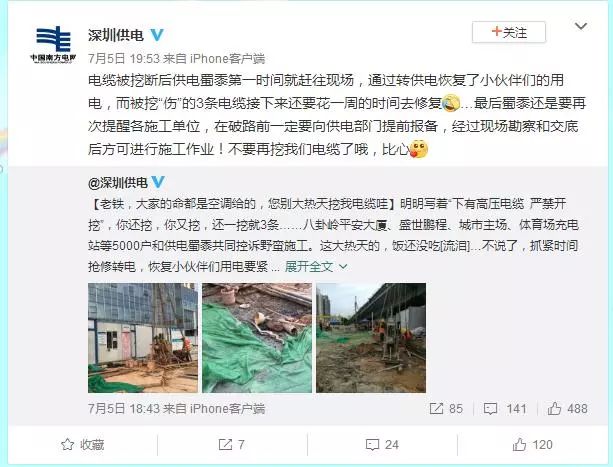The height and width of the screenshot is (467, 613).
Task: Open the @深圳供电 mention link
Action: 118,183
